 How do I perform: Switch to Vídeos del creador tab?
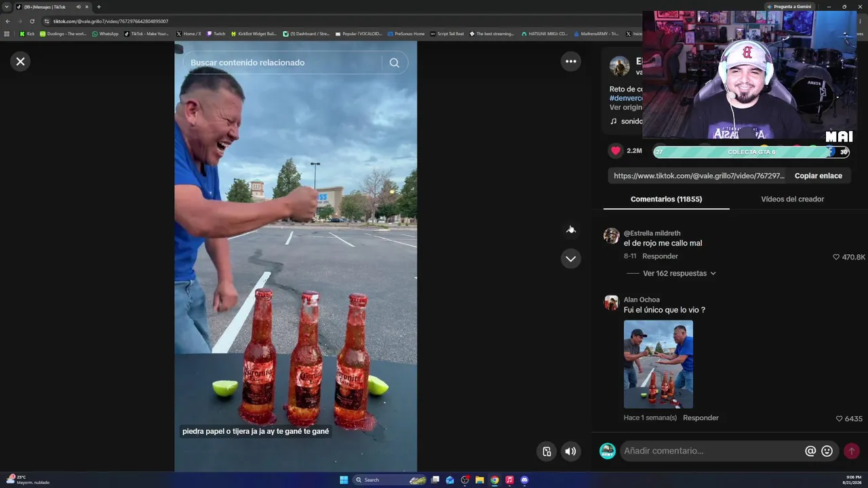click(x=792, y=199)
